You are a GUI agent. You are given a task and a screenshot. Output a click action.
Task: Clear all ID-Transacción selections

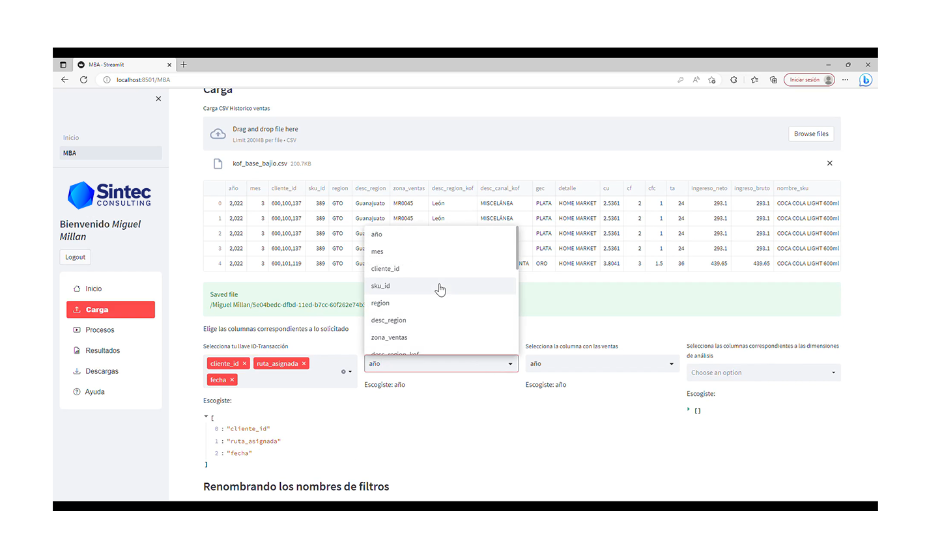coord(343,372)
